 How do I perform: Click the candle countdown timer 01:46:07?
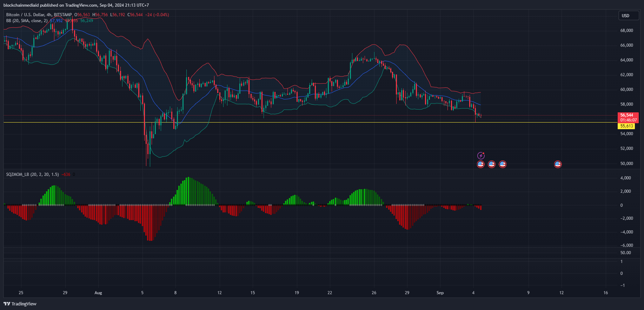[629, 120]
